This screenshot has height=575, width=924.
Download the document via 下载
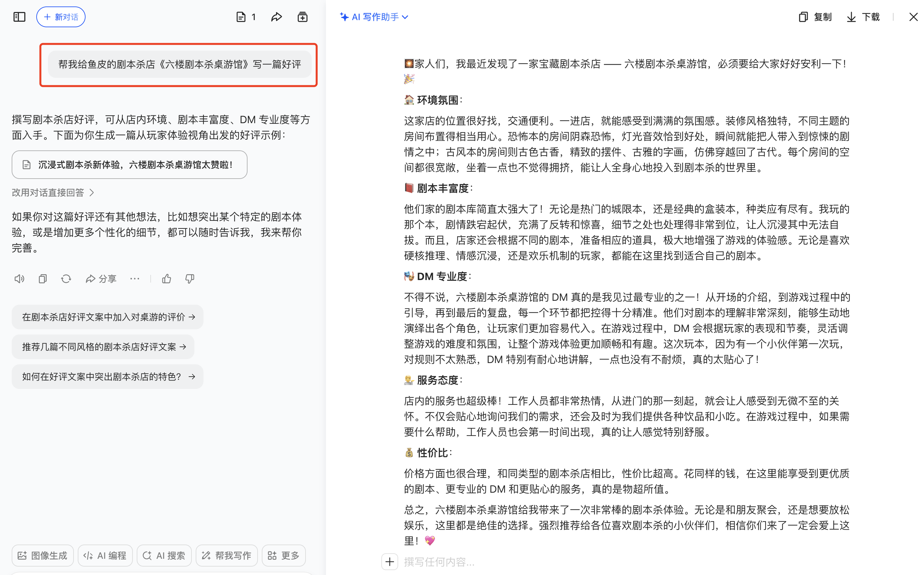tap(863, 17)
